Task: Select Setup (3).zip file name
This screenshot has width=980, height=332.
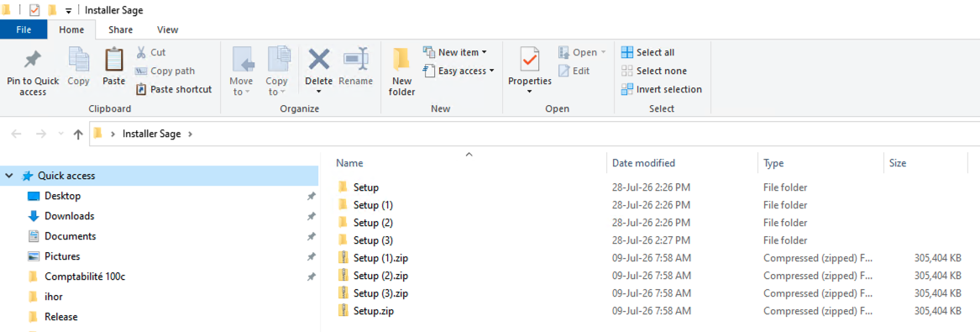Action: (x=380, y=292)
